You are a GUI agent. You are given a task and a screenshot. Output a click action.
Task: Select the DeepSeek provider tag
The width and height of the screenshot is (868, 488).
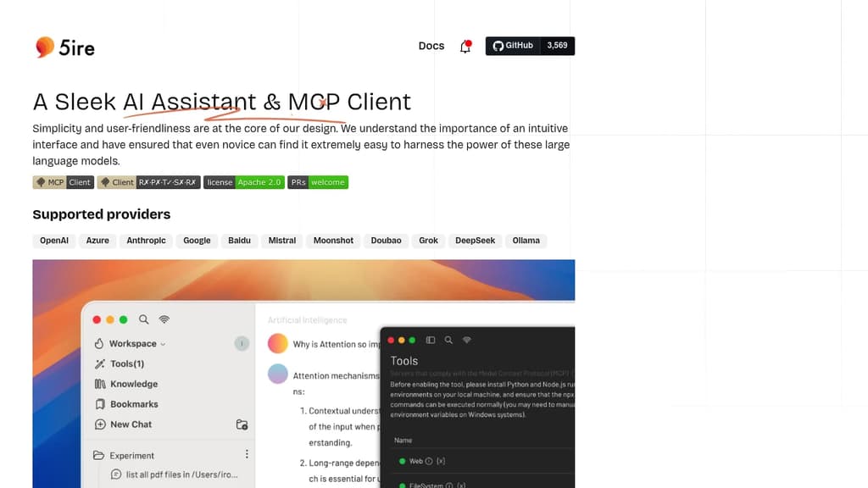point(475,241)
